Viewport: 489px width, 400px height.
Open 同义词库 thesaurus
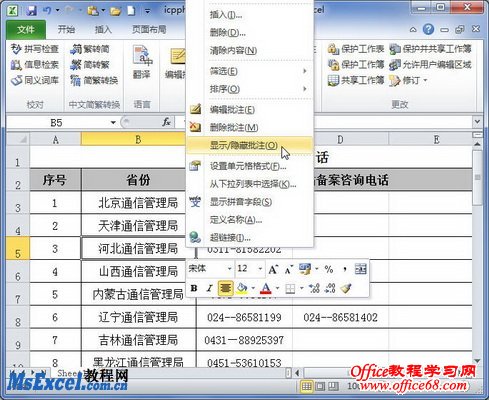[x=35, y=80]
